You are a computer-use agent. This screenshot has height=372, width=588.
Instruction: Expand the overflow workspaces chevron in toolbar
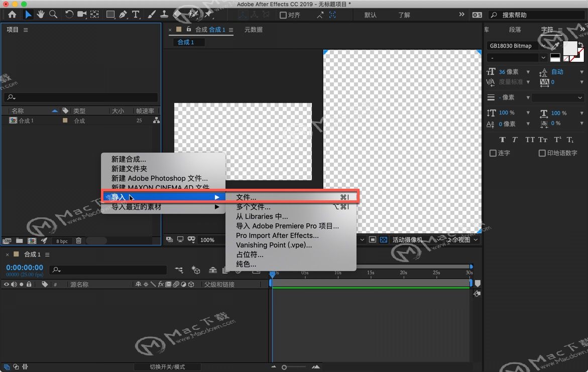461,15
